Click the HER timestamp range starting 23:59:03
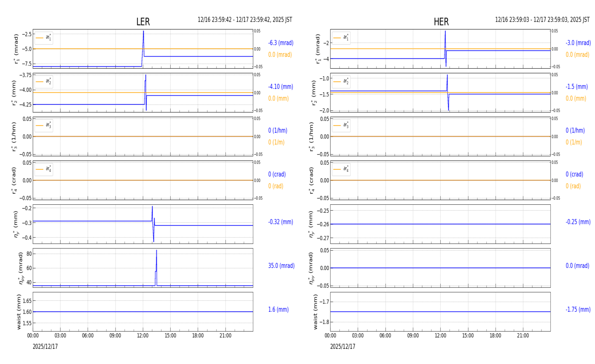This screenshot has width=595, height=364. (x=542, y=20)
